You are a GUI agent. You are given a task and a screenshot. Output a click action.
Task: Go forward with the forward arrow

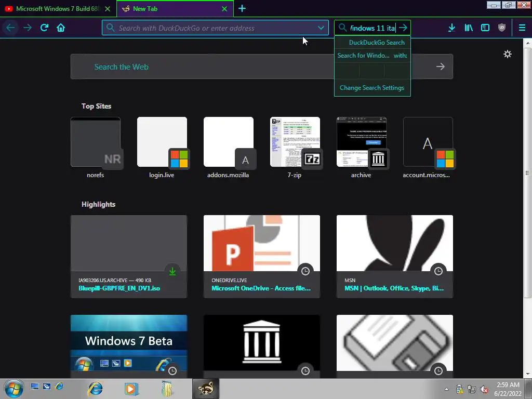[x=28, y=28]
